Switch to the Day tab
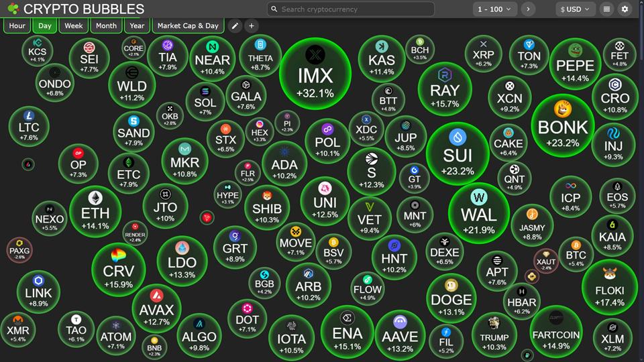Image resolution: width=644 pixels, height=362 pixels. (45, 26)
